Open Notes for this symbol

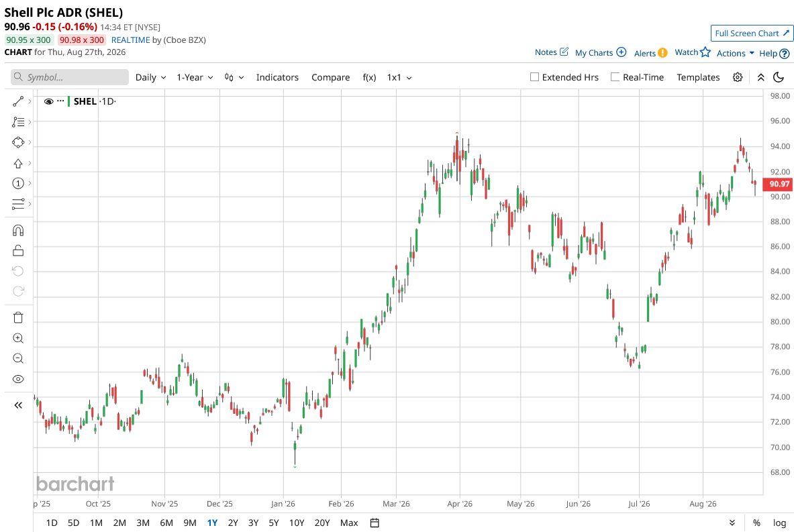click(x=552, y=52)
